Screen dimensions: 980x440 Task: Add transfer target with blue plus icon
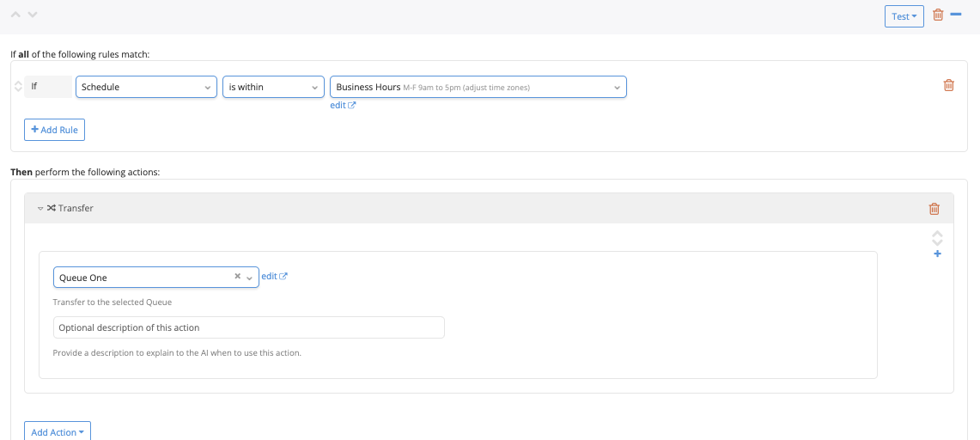(x=937, y=254)
